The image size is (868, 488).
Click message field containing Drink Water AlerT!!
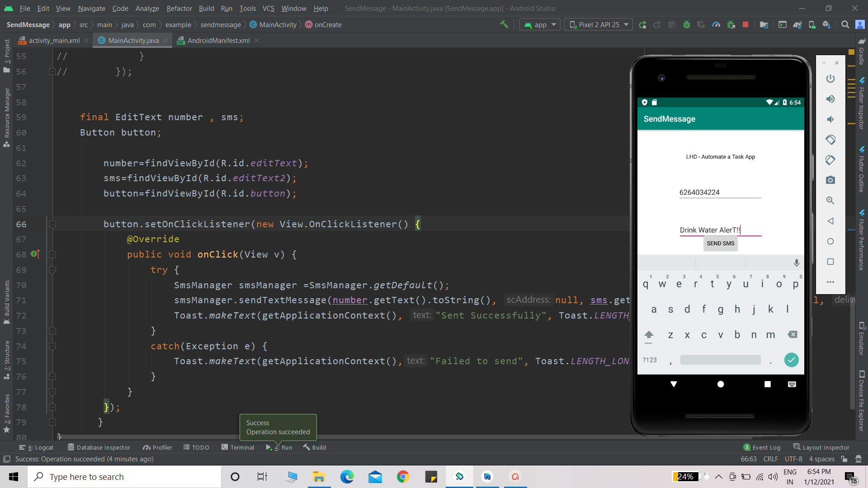(720, 230)
